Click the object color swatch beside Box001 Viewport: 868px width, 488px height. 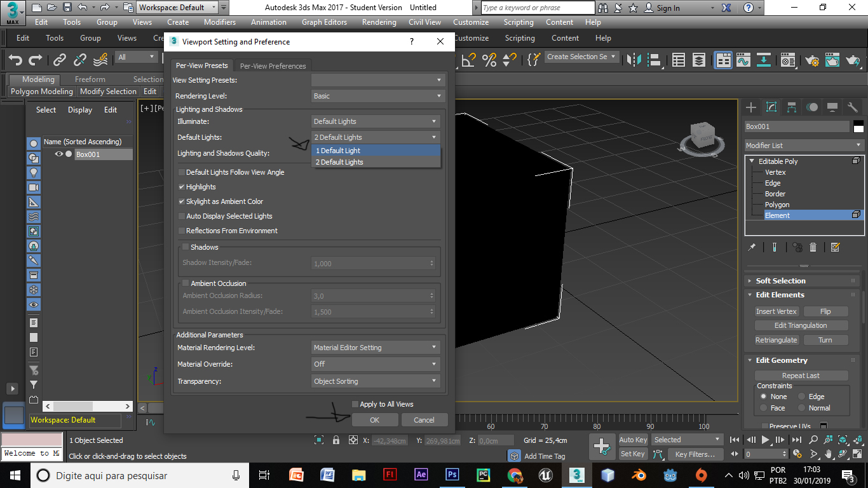pos(858,126)
